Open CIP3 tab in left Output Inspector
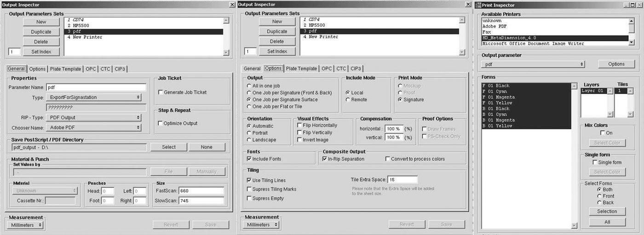This screenshot has width=644, height=235. coord(120,69)
